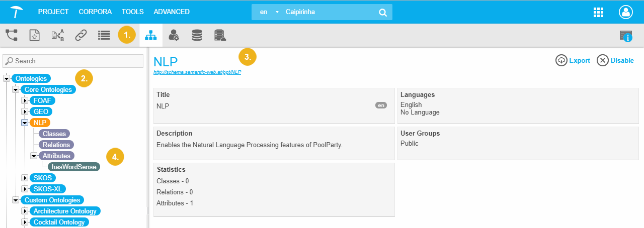Open the apps grid icon
Screen dimensions: 644x228
(x=599, y=12)
